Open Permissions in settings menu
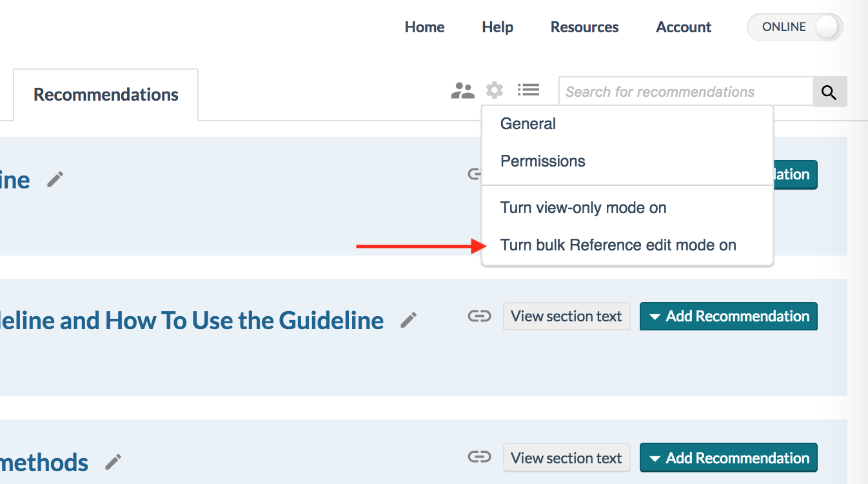 [x=542, y=161]
